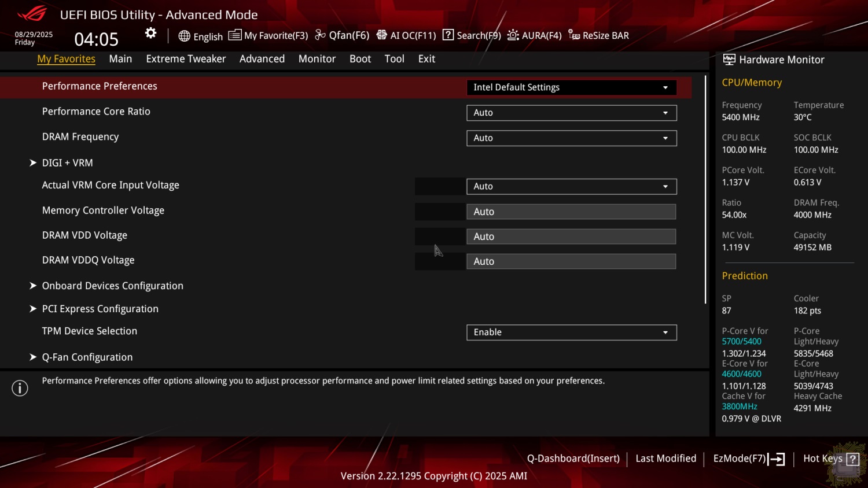The width and height of the screenshot is (868, 488).
Task: Open TPM Device Selection dropdown
Action: pos(571,332)
